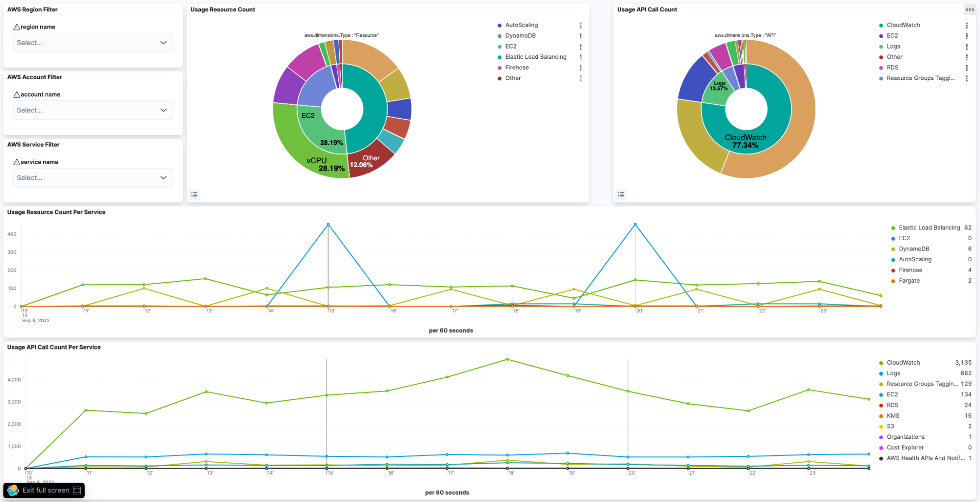Open options dots for Logs pie legend item
This screenshot has width=980, height=502.
click(x=967, y=47)
